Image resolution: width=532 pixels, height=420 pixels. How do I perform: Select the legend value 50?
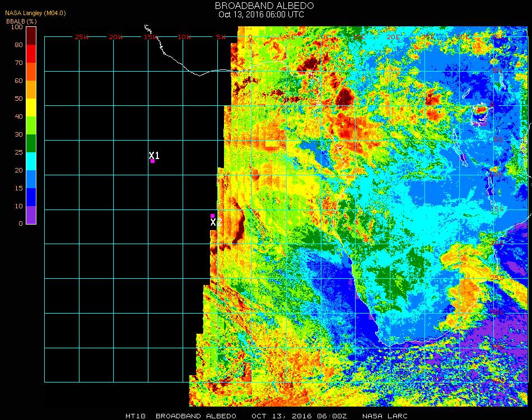pyautogui.click(x=18, y=99)
